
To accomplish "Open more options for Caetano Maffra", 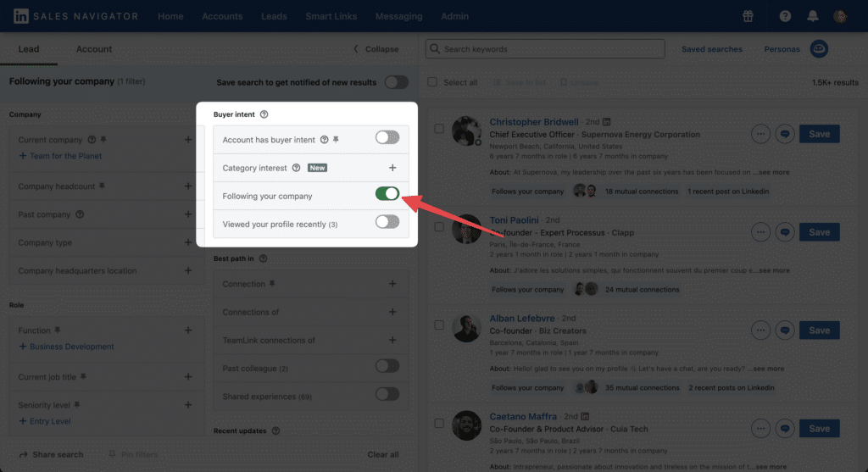I will [760, 428].
